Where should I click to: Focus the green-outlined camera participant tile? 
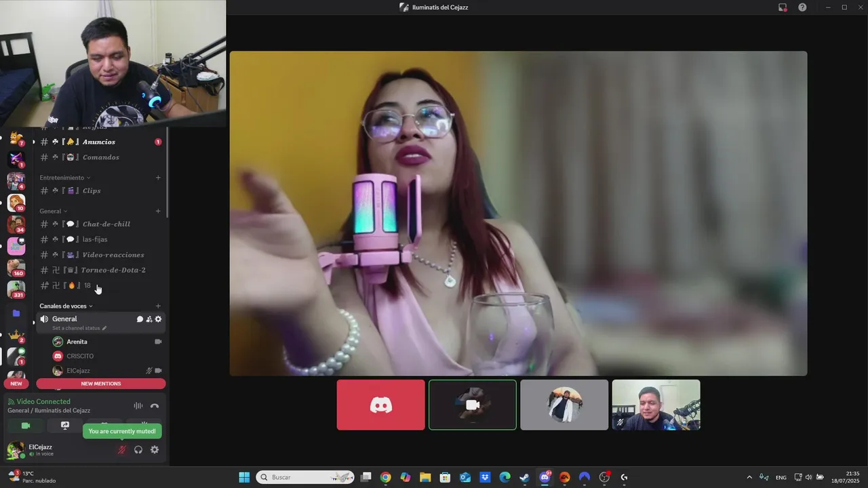[x=473, y=405]
